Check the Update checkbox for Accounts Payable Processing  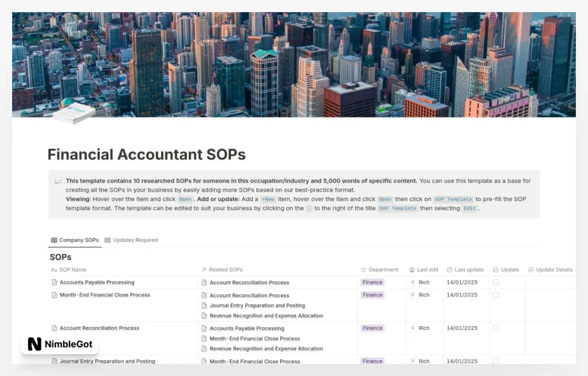[497, 282]
